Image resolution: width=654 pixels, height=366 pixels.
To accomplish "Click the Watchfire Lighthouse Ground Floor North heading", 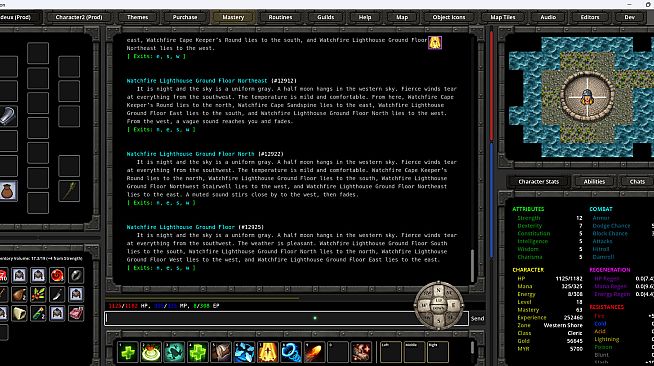I will tap(190, 154).
